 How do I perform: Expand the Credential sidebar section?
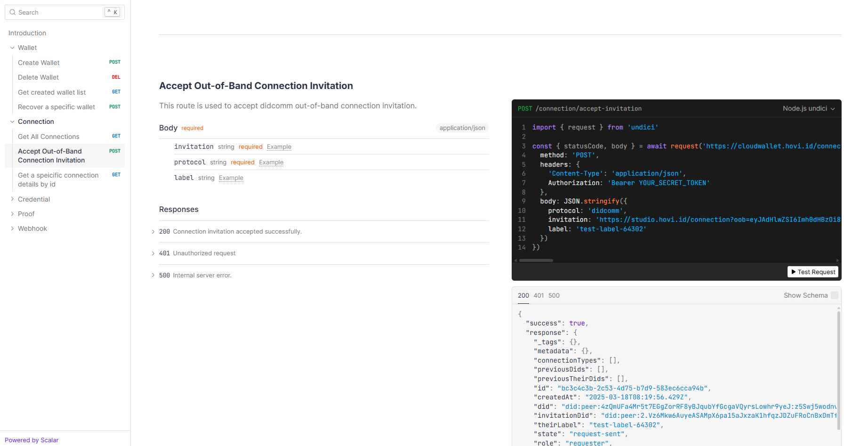(12, 199)
